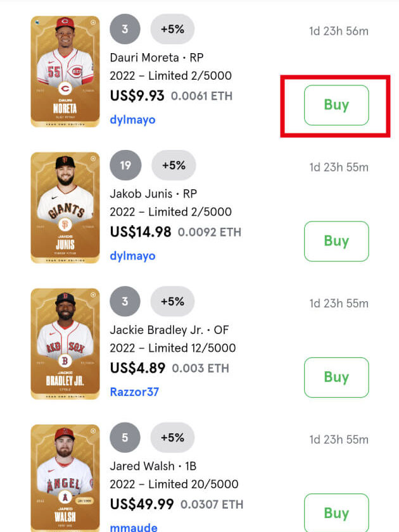The height and width of the screenshot is (532, 399).
Task: Click the +5% bonus badge for Jakob Junis
Action: tap(173, 165)
